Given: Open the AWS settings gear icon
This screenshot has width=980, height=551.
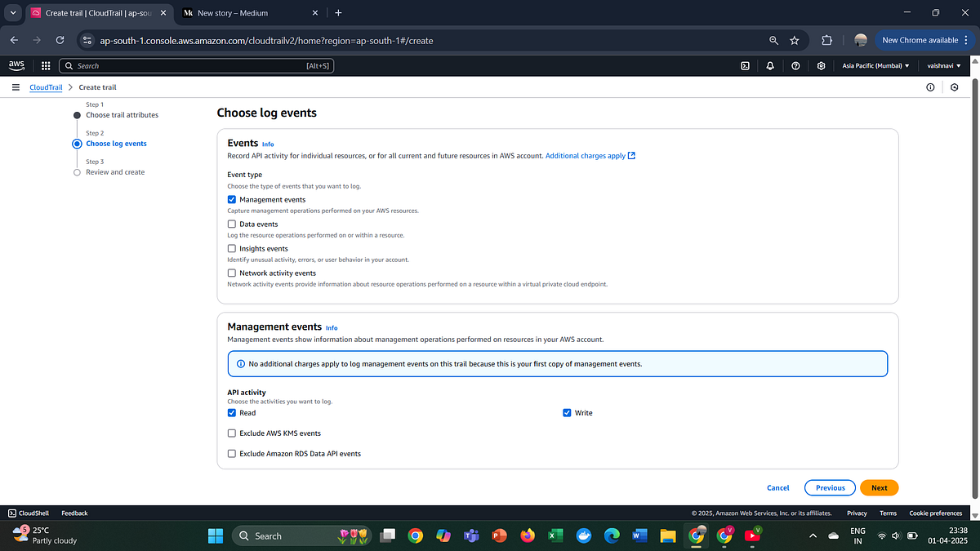Looking at the screenshot, I should [821, 65].
